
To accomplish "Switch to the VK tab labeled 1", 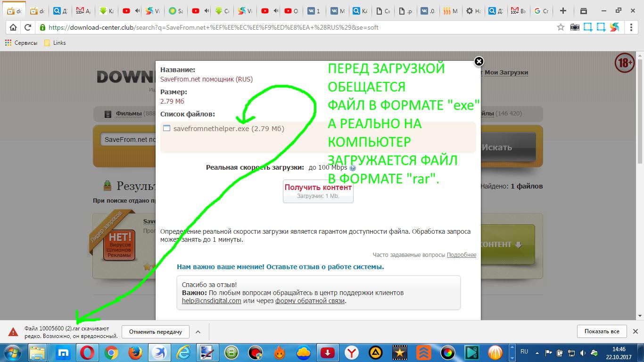I will (x=314, y=11).
